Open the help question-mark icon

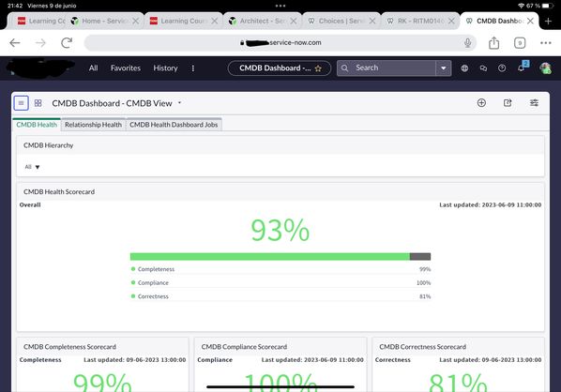tap(502, 68)
